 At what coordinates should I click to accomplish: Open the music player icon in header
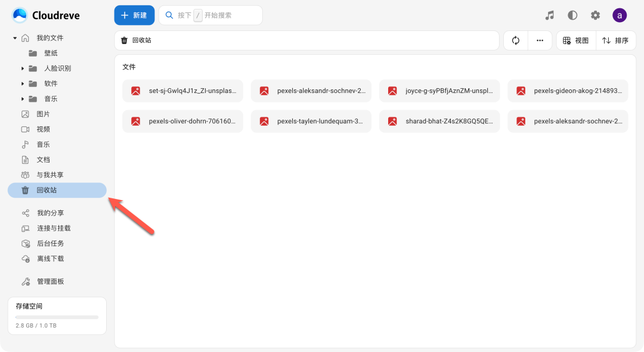[x=550, y=15]
